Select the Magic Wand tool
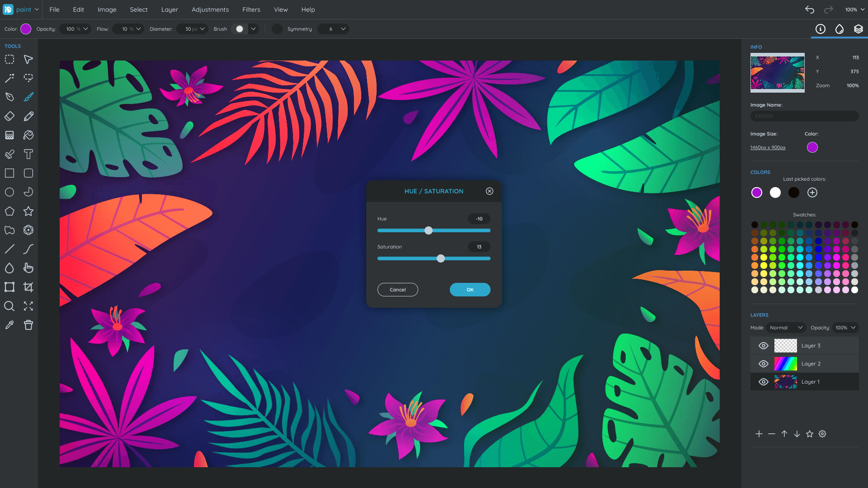 click(9, 78)
